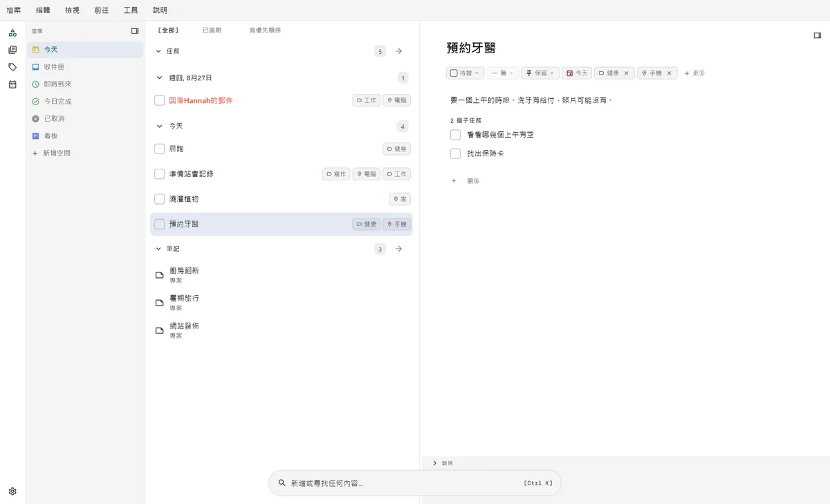Click + 更多 to add more fields
This screenshot has width=830, height=504.
[x=694, y=73]
